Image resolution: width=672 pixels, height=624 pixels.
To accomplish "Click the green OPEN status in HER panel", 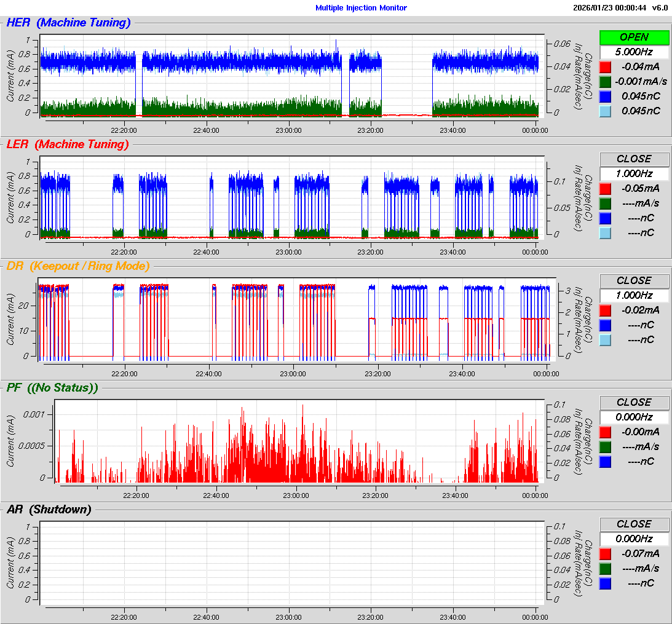I will pos(634,38).
